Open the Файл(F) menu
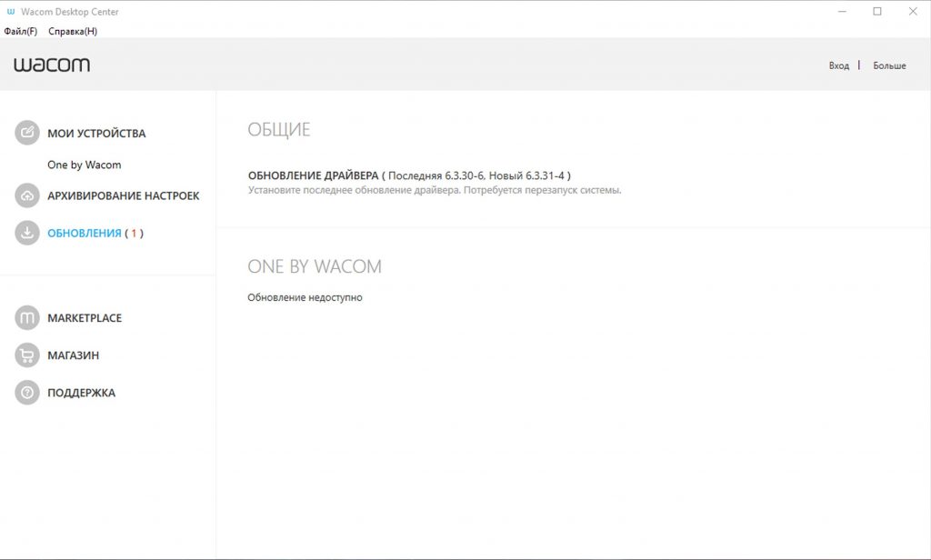931x560 pixels. pos(21,31)
